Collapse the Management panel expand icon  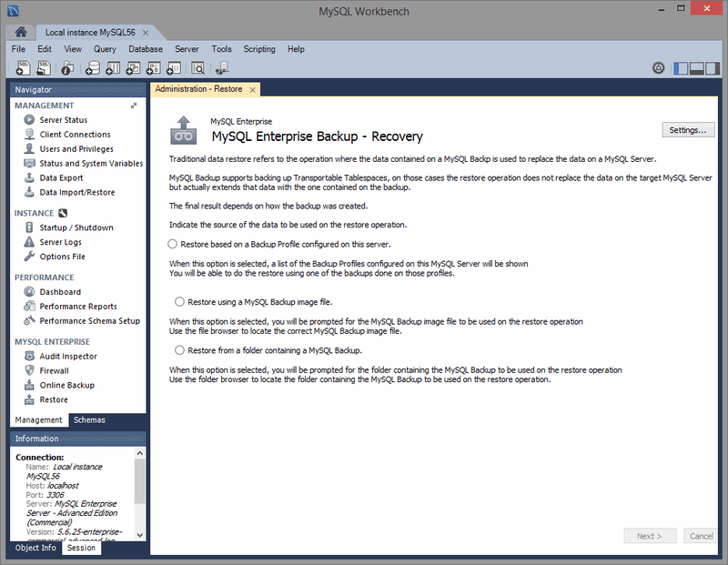click(134, 106)
